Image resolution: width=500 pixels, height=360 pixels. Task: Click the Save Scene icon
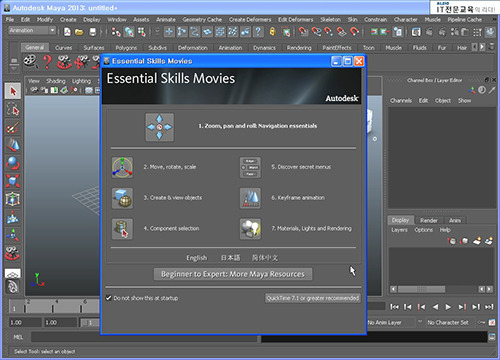pos(93,32)
